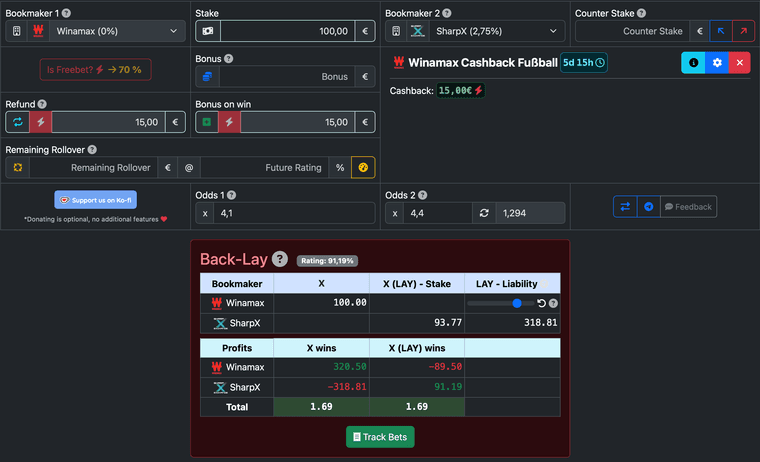The width and height of the screenshot is (760, 462).
Task: Open the Winamax Cashback offer settings gear
Action: tap(716, 63)
